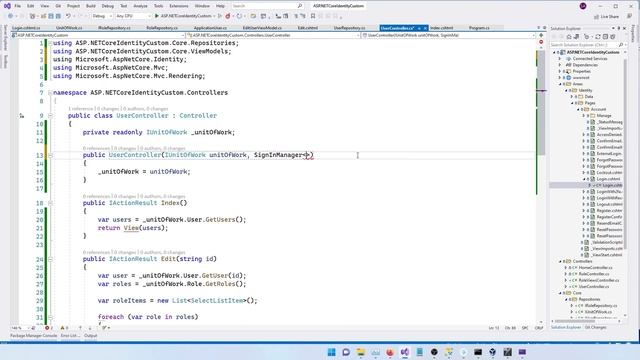Switch to the UnitOfWork.cs tab
Screen dimensions: 640x360
[x=69, y=28]
